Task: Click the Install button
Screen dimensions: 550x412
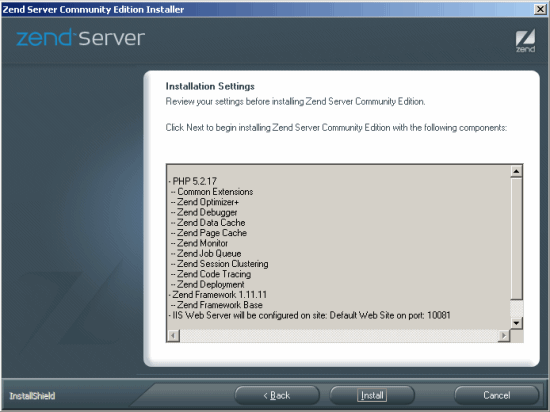Action: (x=372, y=395)
